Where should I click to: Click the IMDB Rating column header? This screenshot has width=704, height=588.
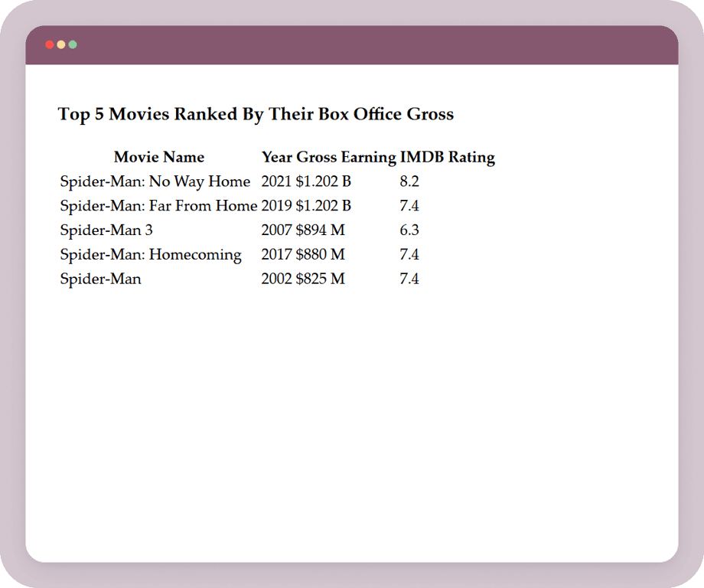pyautogui.click(x=447, y=157)
